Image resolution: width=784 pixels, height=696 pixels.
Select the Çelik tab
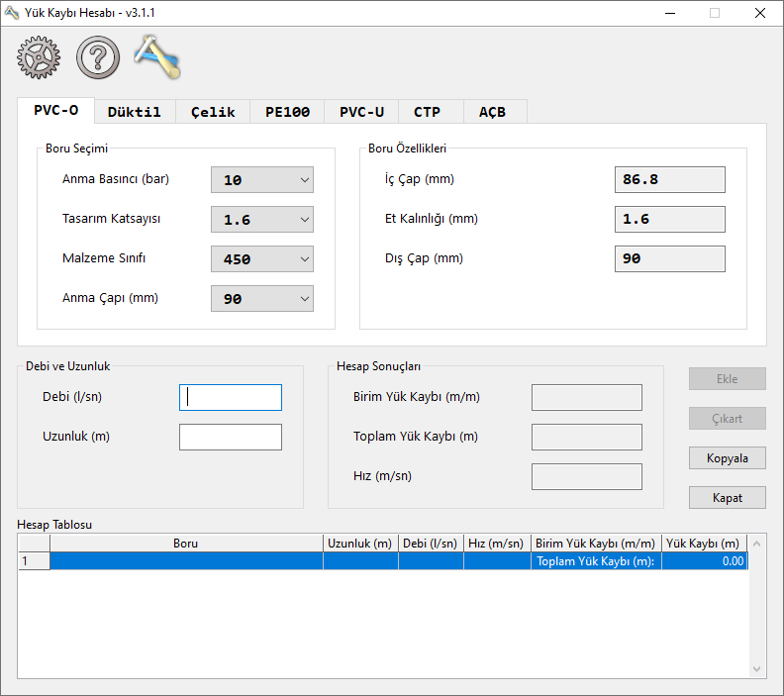coord(213,112)
